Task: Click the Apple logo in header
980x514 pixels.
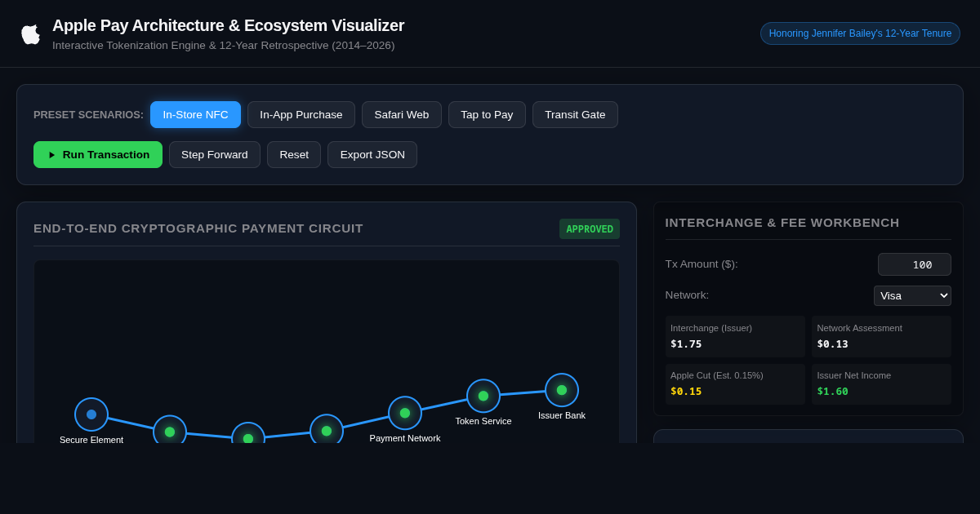Action: point(30,33)
